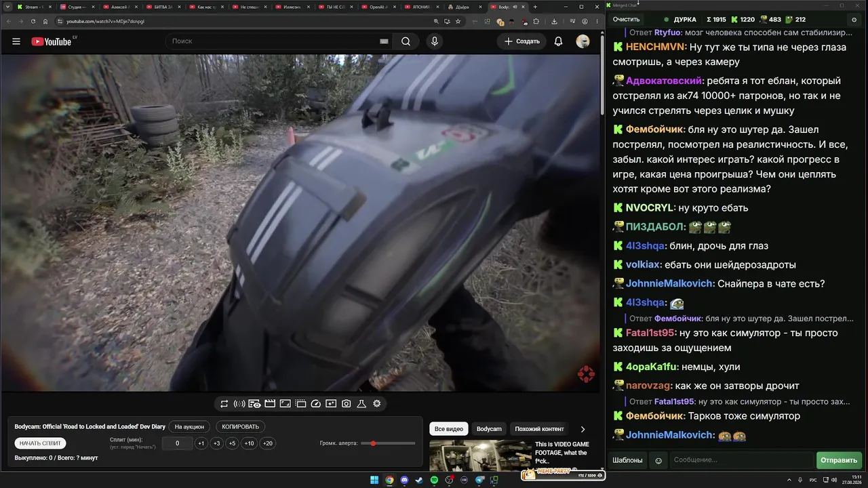Open the VIDEO GAME FOOTAGE video thumbnail

click(480, 455)
